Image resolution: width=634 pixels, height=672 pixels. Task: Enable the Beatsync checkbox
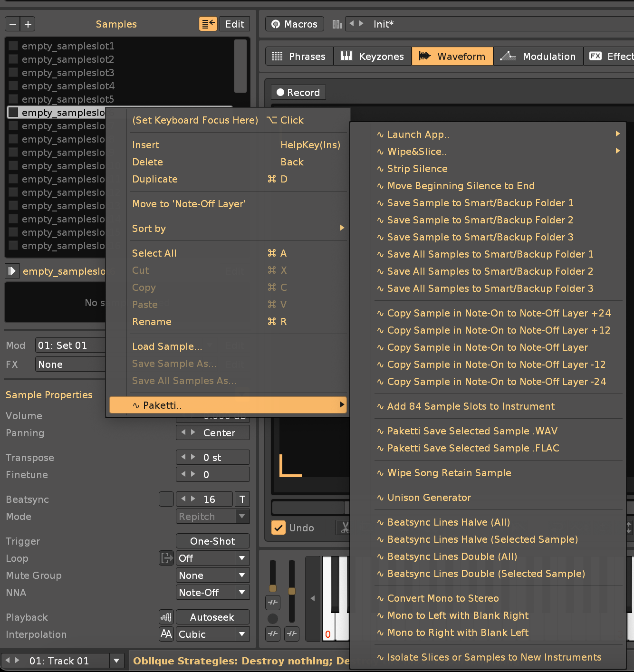tap(166, 499)
